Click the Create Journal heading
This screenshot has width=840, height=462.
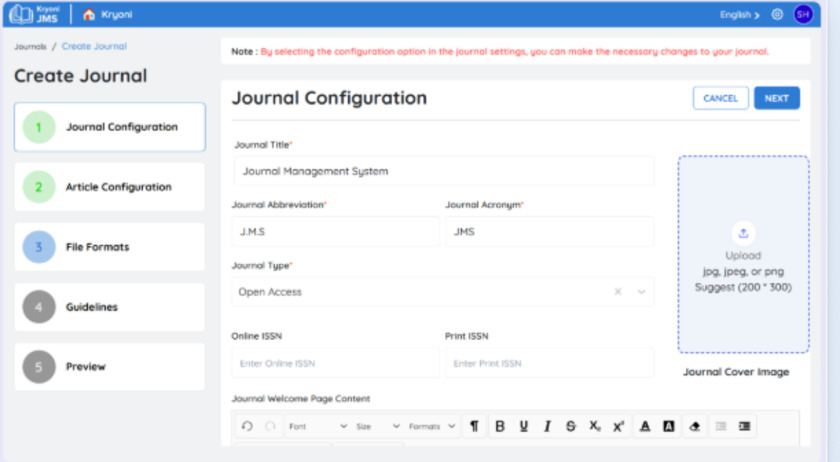[x=80, y=76]
